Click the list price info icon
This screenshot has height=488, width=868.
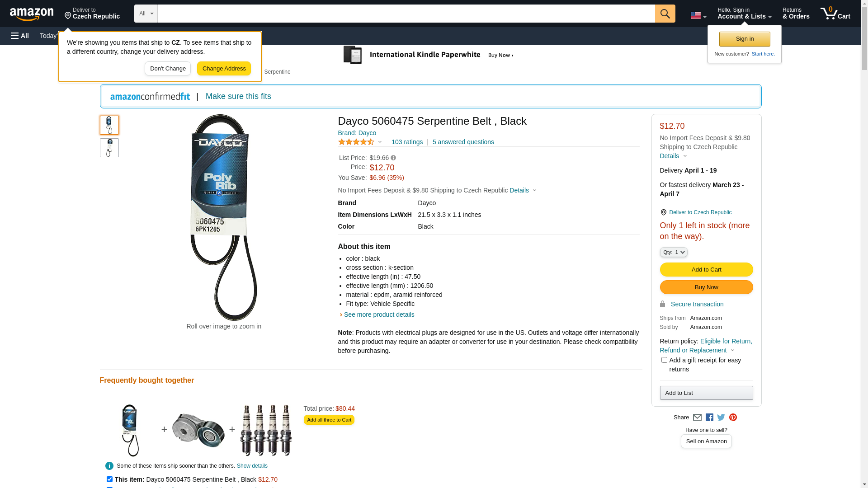[x=393, y=158]
